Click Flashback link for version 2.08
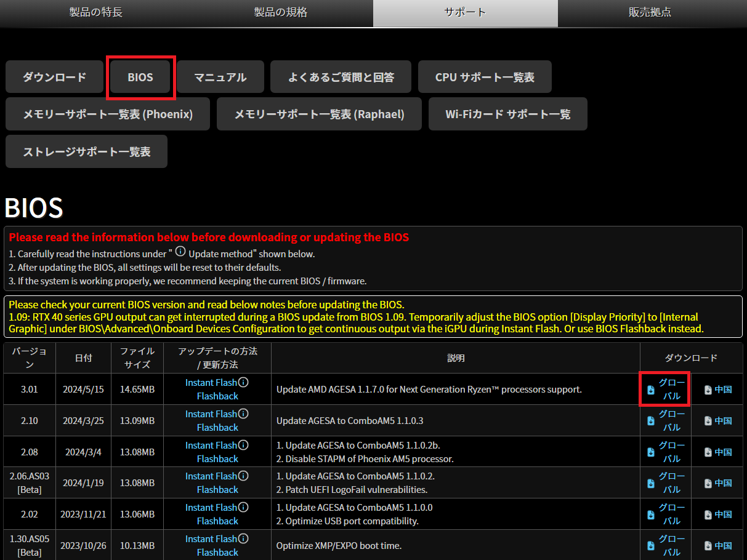Image resolution: width=747 pixels, height=560 pixels. [x=217, y=459]
